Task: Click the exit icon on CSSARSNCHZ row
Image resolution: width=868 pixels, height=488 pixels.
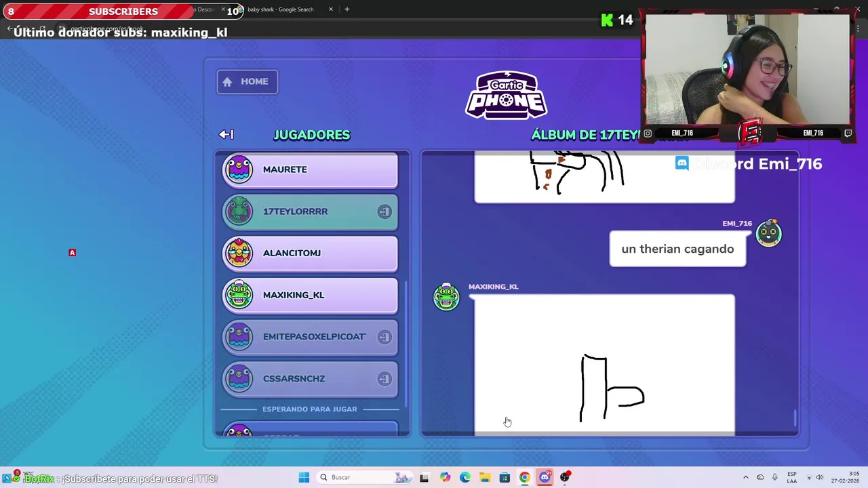Action: pyautogui.click(x=384, y=379)
